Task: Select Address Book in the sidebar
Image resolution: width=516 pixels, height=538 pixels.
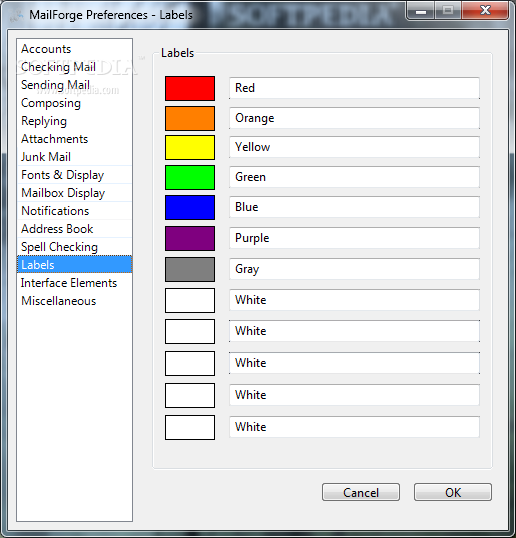Action: [74, 229]
